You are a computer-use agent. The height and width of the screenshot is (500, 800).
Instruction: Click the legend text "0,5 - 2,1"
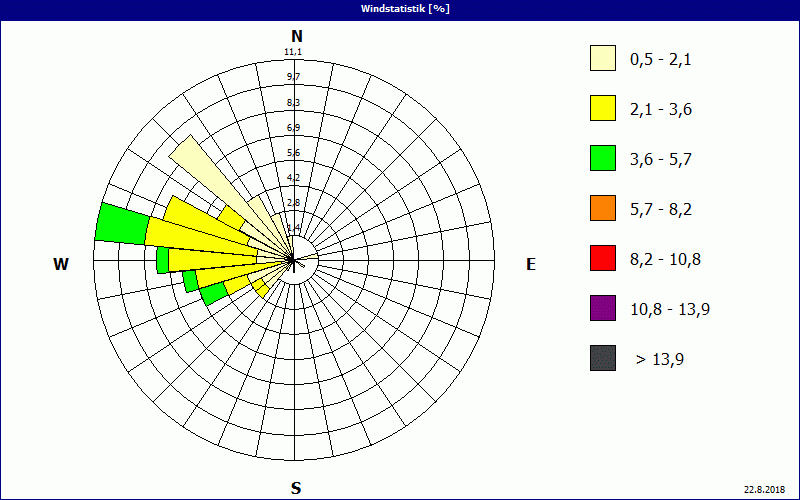(x=660, y=59)
